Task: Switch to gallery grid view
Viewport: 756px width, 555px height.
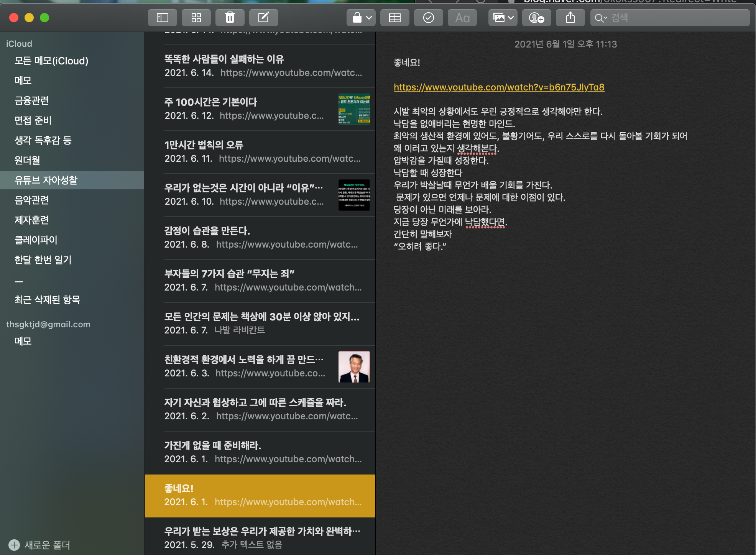Action: coord(196,18)
